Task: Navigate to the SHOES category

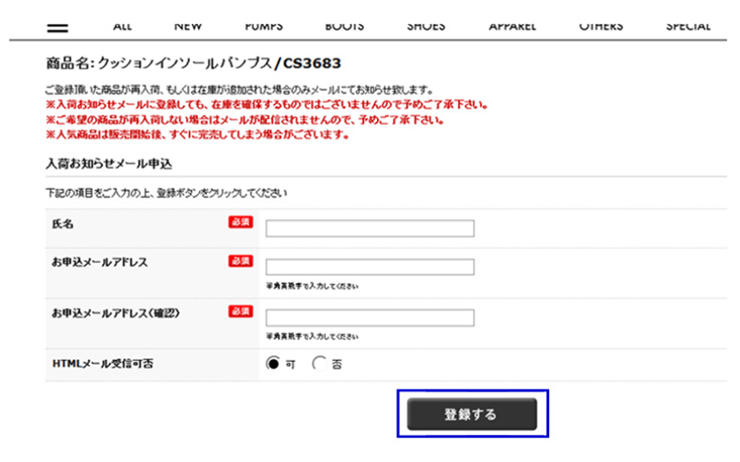Action: click(426, 26)
